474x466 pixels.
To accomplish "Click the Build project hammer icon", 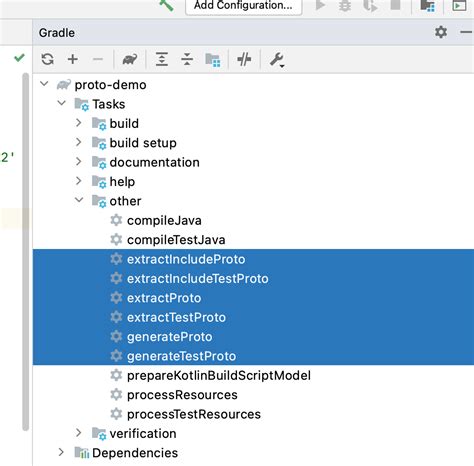I will click(166, 5).
